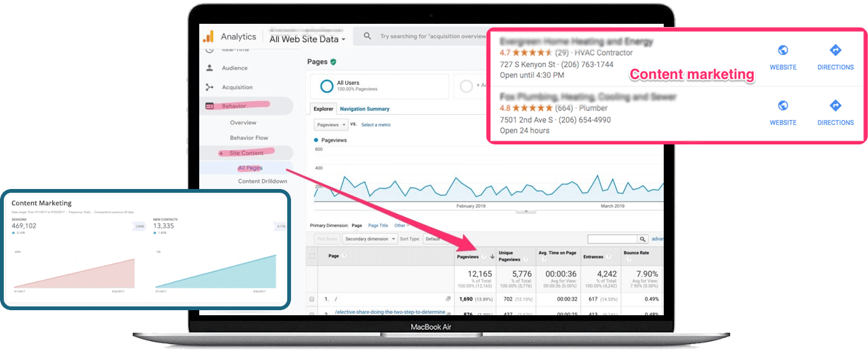Click the chart collapse handle below timeline
The image size is (868, 351).
(527, 211)
